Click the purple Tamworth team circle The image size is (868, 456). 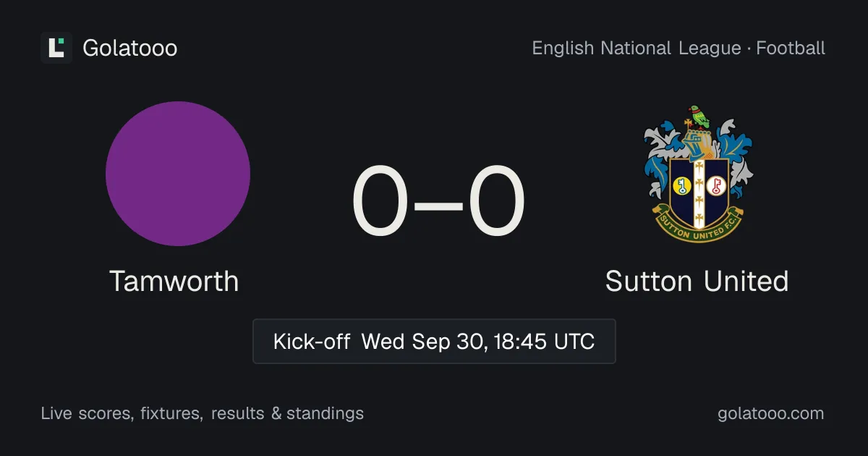pos(178,174)
